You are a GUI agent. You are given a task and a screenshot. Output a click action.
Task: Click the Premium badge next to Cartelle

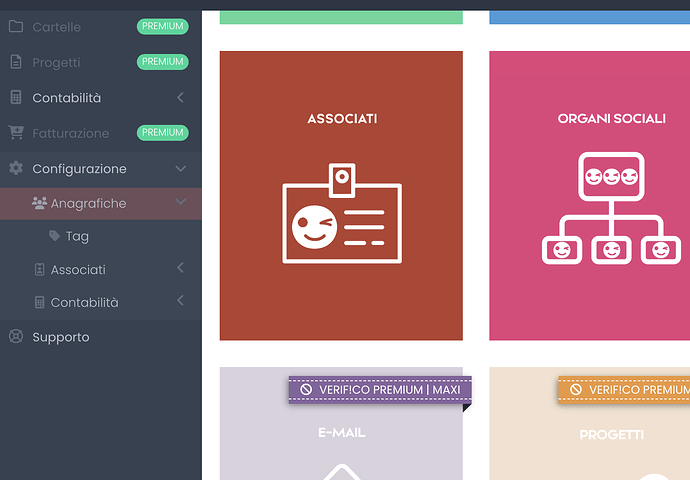pyautogui.click(x=162, y=27)
